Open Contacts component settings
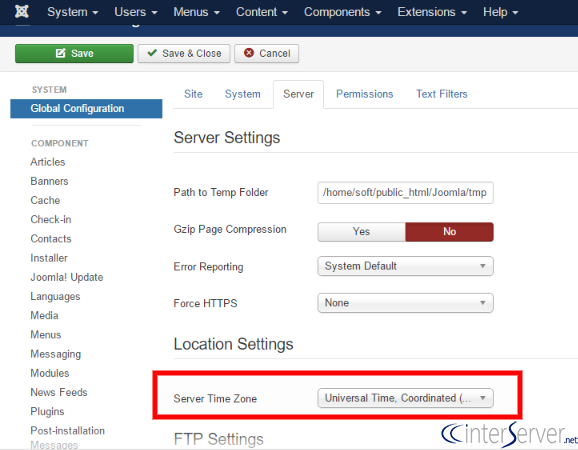Screen dimensions: 578x450 pyautogui.click(x=51, y=238)
